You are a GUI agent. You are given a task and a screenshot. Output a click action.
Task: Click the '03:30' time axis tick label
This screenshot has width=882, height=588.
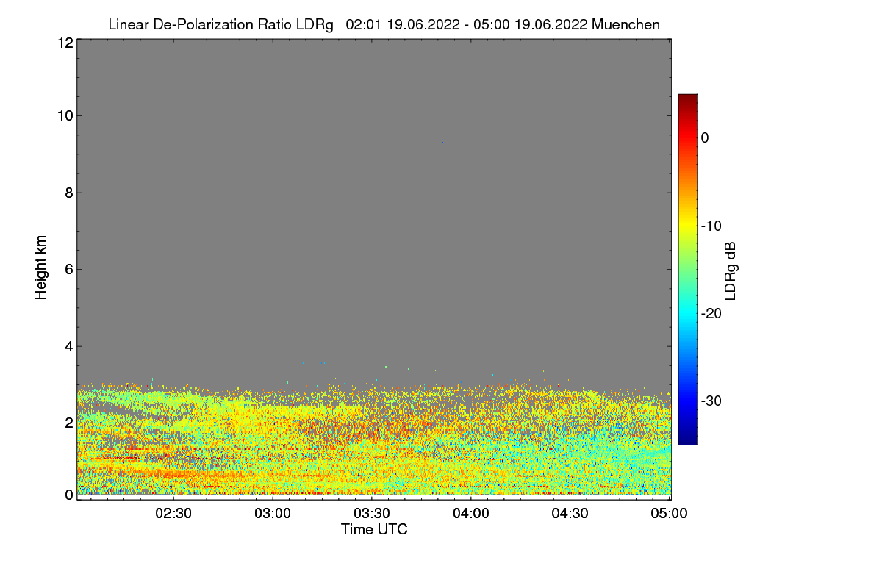(x=373, y=513)
